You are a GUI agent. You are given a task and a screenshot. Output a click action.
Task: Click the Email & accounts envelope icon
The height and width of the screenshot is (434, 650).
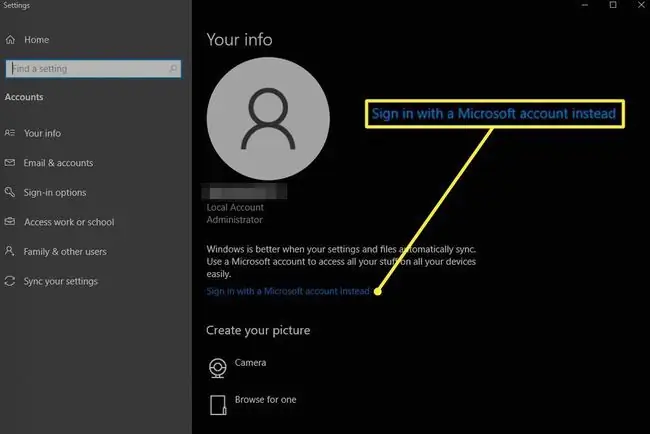point(10,162)
